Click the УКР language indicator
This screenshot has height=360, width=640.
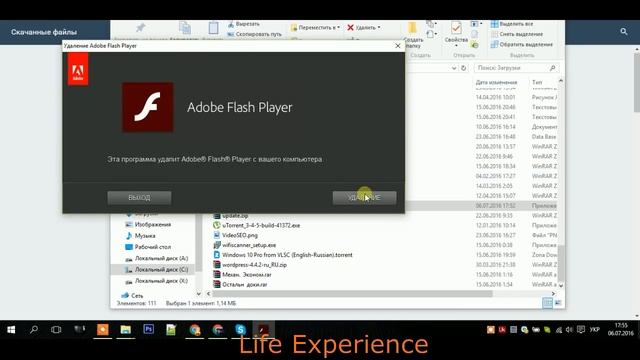point(594,329)
